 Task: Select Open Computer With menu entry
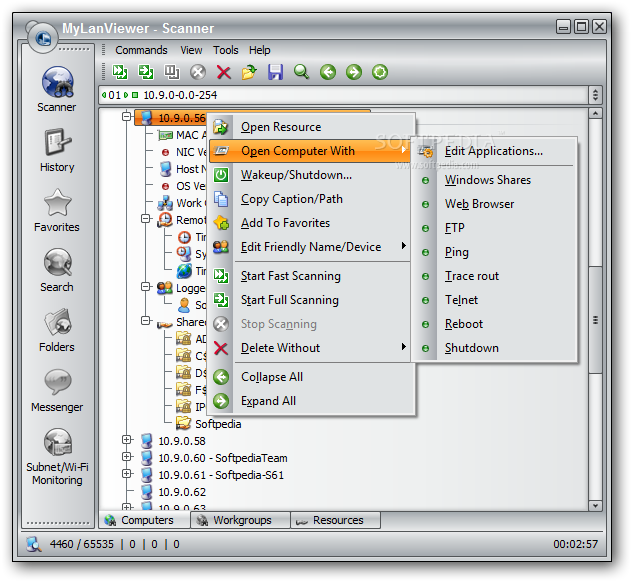(310, 151)
